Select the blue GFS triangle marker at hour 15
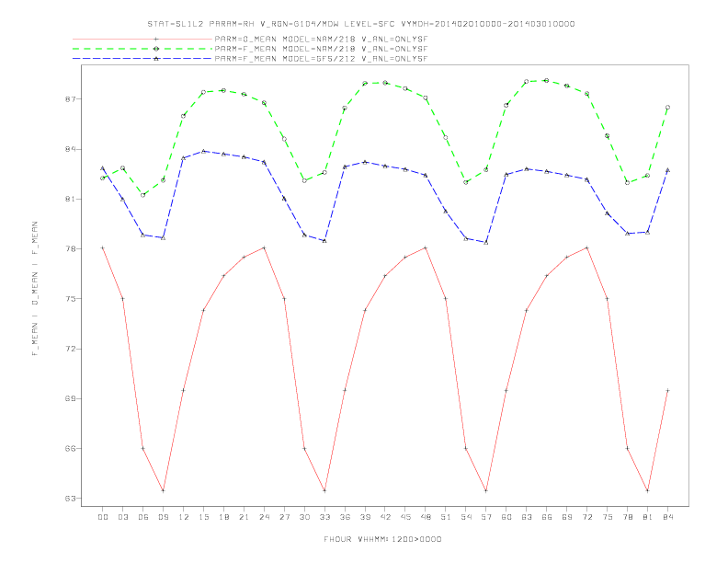The image size is (728, 563). [x=203, y=151]
